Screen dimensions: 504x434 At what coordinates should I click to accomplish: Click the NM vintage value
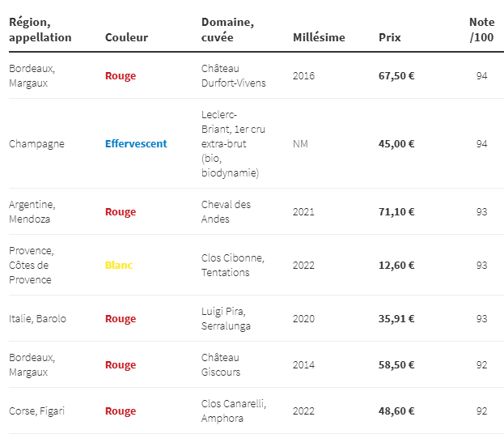pos(300,144)
